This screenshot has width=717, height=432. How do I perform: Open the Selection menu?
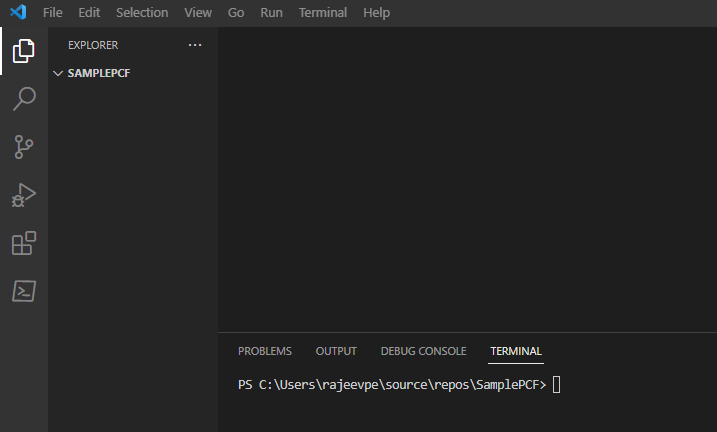pos(141,13)
